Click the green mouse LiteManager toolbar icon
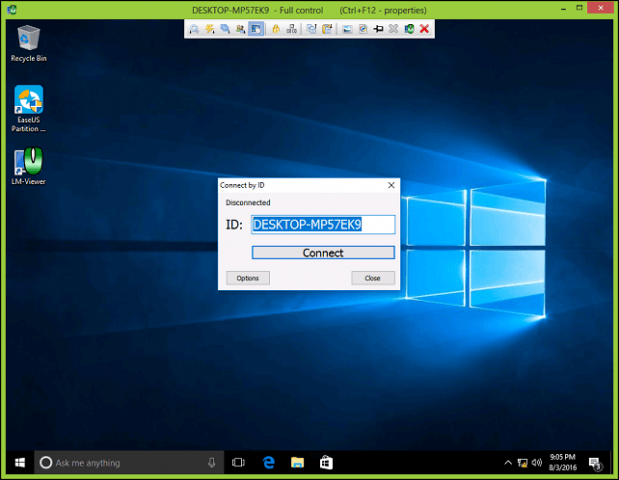Image resolution: width=619 pixels, height=480 pixels. coord(409,29)
